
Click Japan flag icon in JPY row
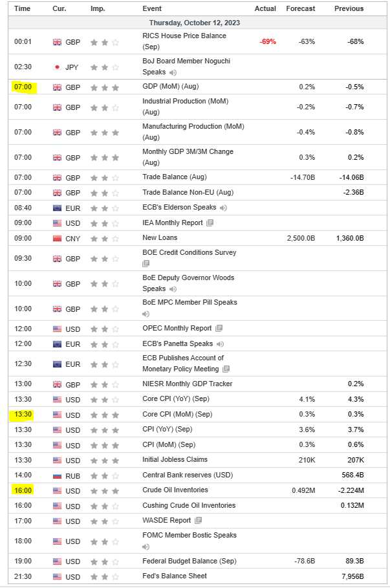tap(57, 67)
